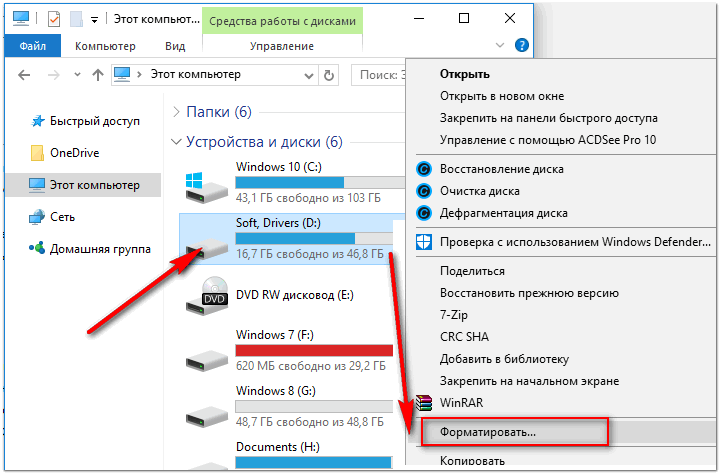Open the CRC SHA submenu

point(464,337)
